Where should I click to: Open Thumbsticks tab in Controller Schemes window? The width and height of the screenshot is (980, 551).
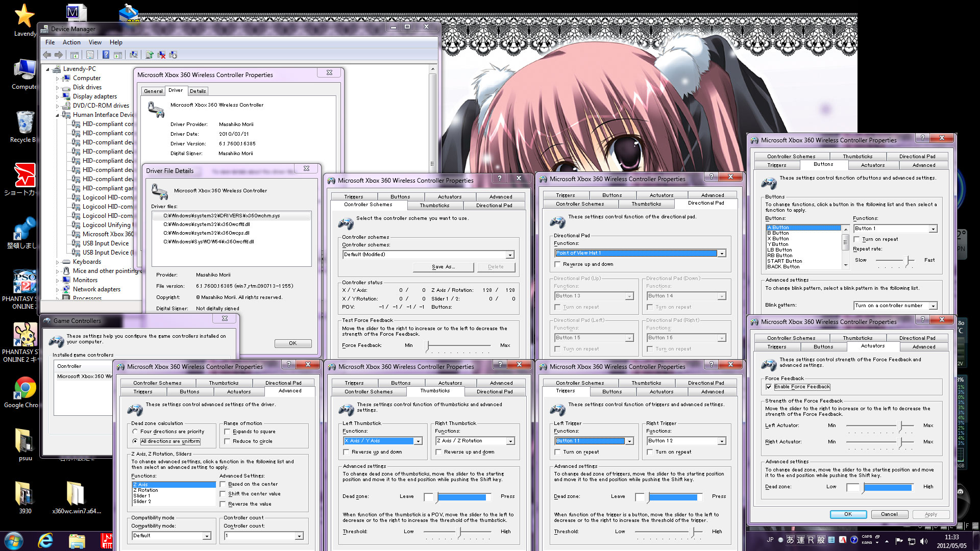tap(434, 206)
